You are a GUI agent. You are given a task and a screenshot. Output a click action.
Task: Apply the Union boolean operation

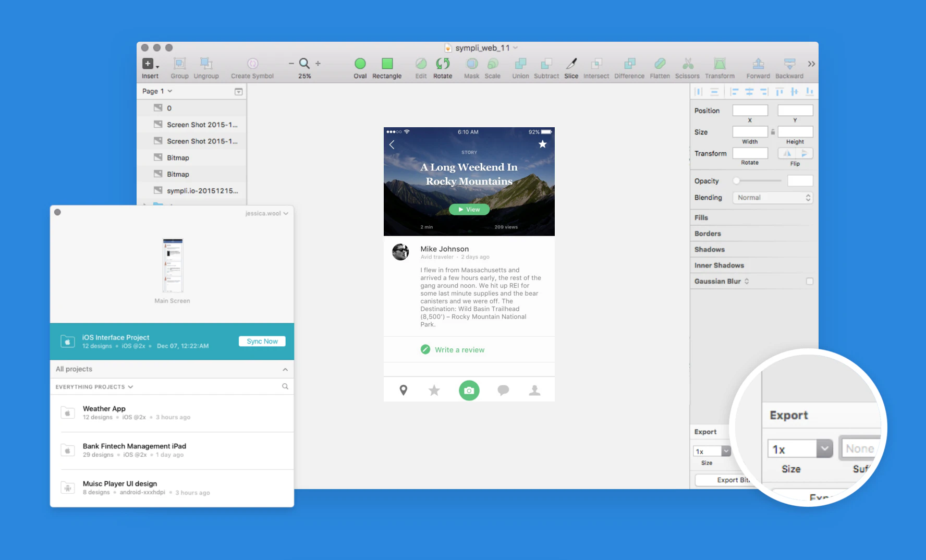520,64
